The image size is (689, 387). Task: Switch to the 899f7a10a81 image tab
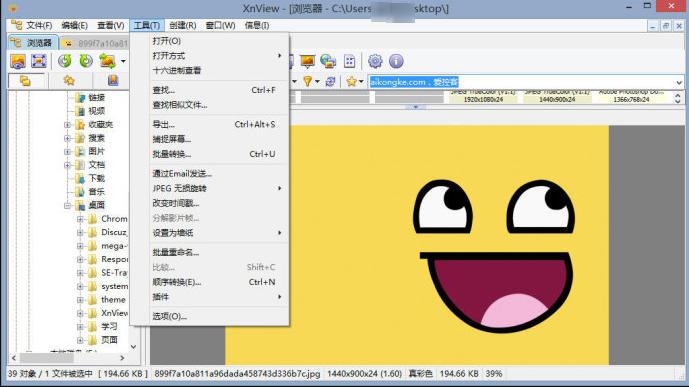(95, 43)
